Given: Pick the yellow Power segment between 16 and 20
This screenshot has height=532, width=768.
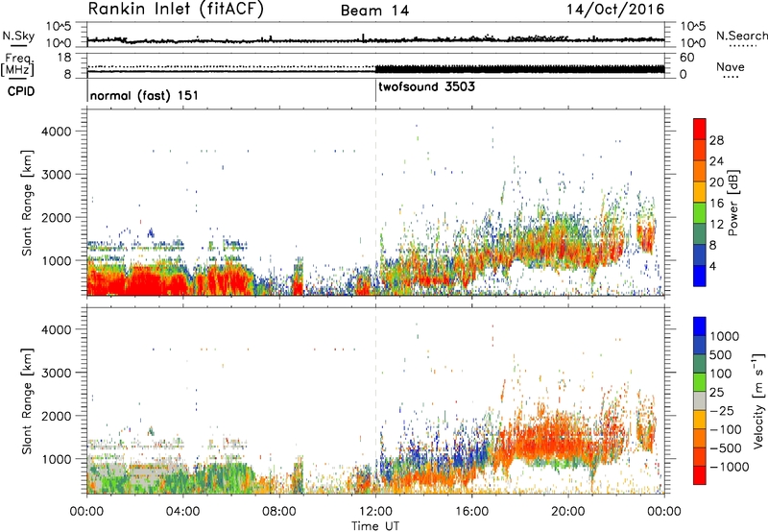Looking at the screenshot, I should (x=700, y=192).
